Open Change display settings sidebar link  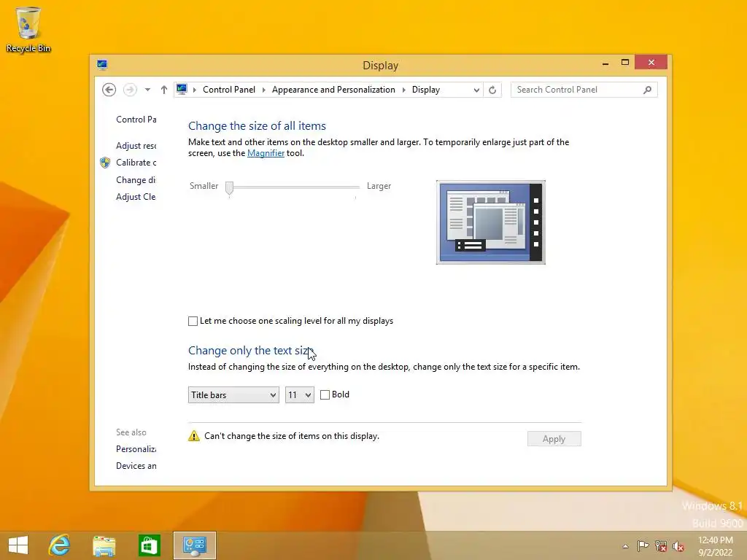pos(136,180)
